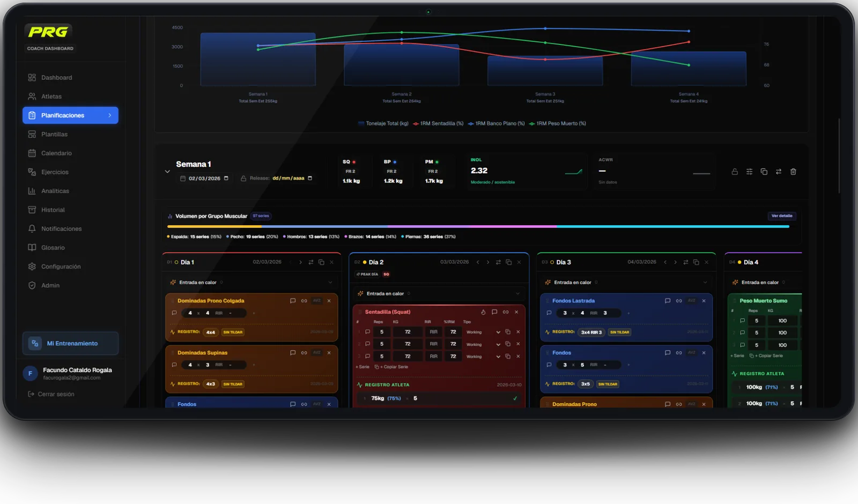The image size is (858, 504).
Task: Open the Semana 1 lock icon
Action: click(x=735, y=172)
